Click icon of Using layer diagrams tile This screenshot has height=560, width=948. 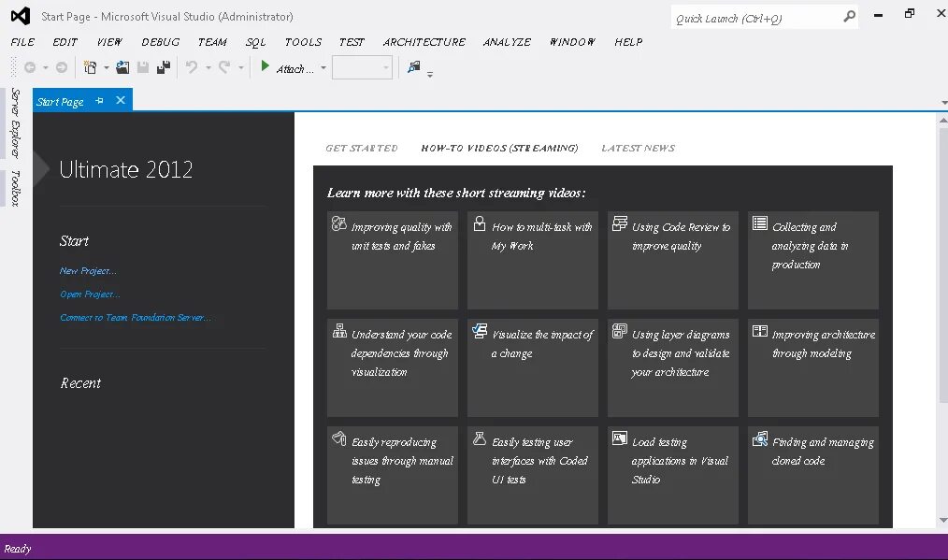tap(620, 331)
